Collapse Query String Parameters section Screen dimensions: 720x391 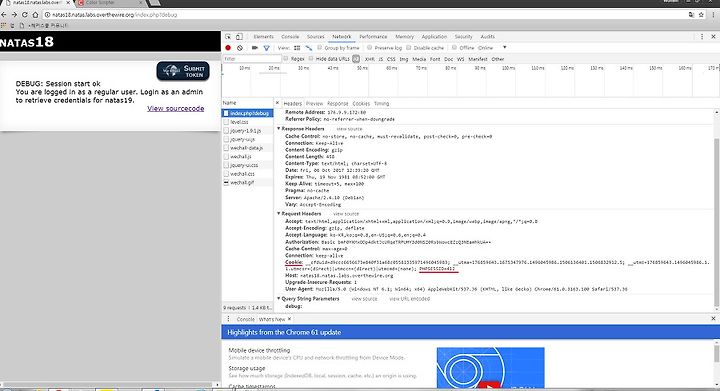pyautogui.click(x=279, y=299)
